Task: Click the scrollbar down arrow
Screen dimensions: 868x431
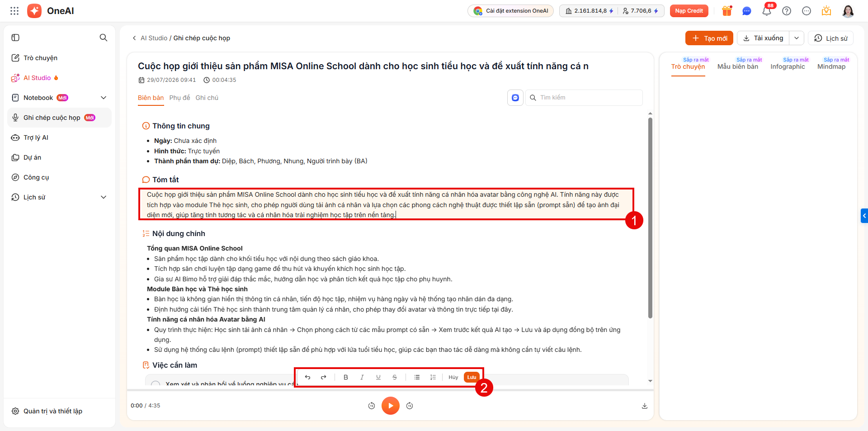Action: tap(650, 381)
